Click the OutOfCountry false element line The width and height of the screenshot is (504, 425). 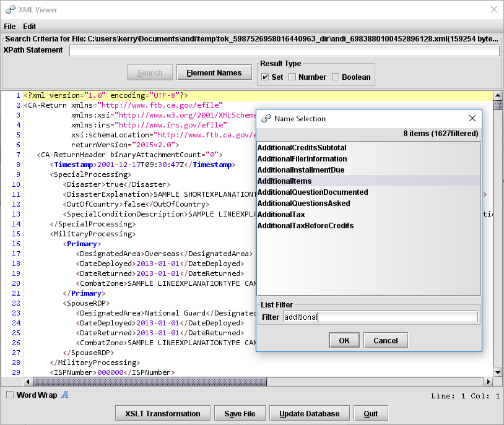pos(136,204)
